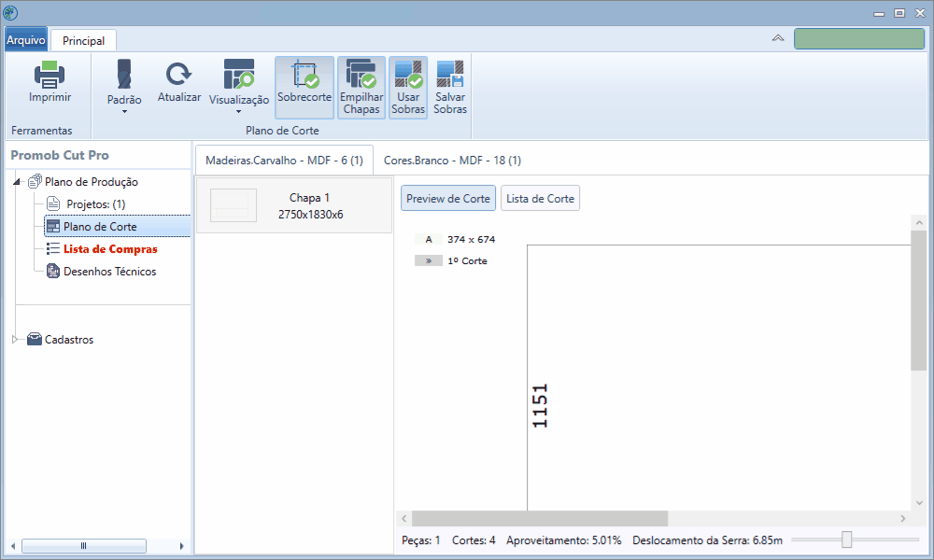The width and height of the screenshot is (934, 560).
Task: Click the Aproveitamento: 5.01% status text
Action: (563, 540)
